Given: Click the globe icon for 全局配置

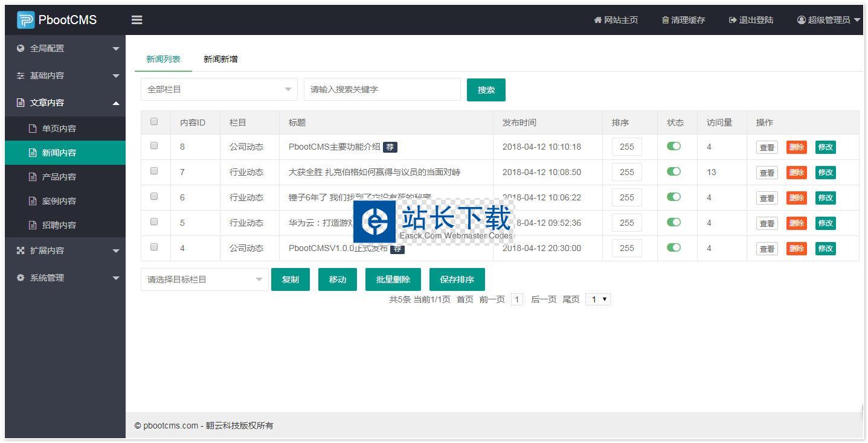Looking at the screenshot, I should click(x=21, y=48).
